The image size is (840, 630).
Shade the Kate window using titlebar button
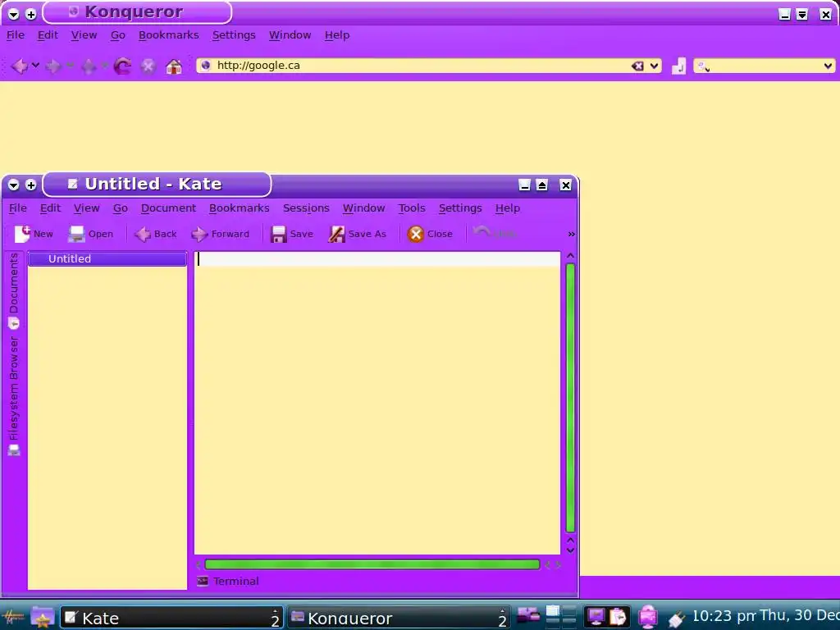541,185
